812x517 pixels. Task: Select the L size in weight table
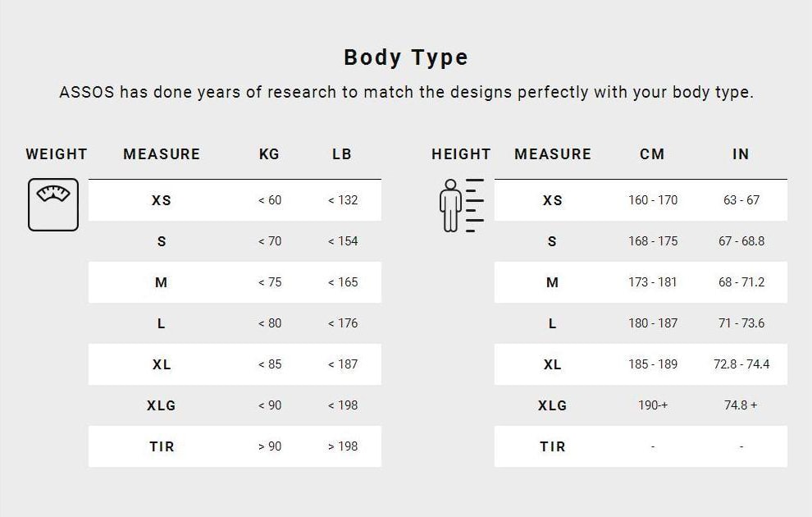(162, 323)
